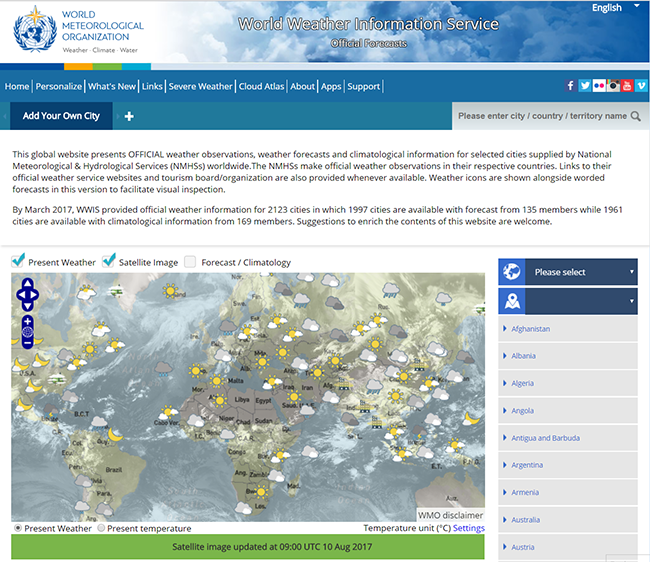650x562 pixels.
Task: Expand the Armenia entry
Action: pos(568,492)
